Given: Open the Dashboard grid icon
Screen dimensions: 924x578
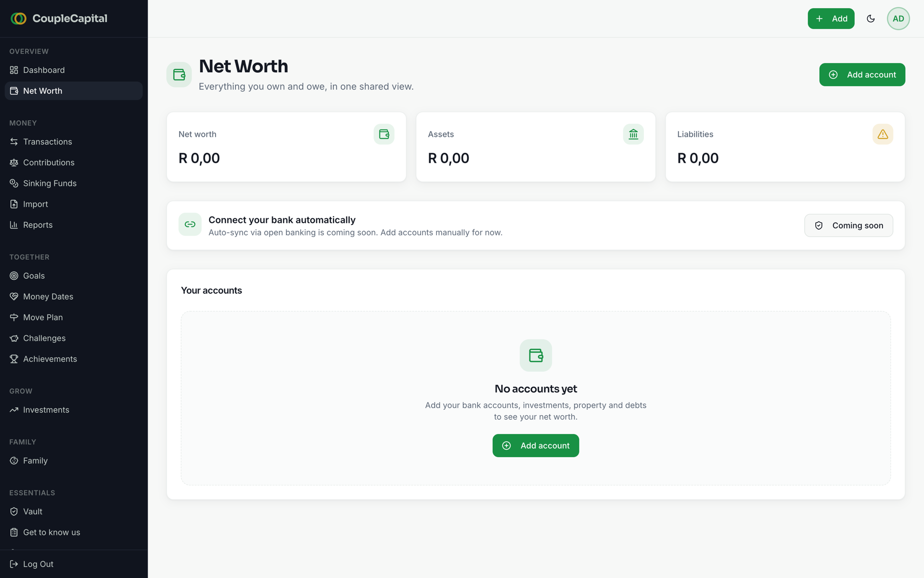Looking at the screenshot, I should click(14, 70).
